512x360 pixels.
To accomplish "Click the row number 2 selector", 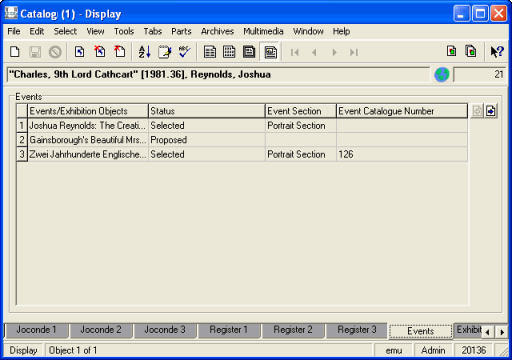I will click(x=22, y=140).
